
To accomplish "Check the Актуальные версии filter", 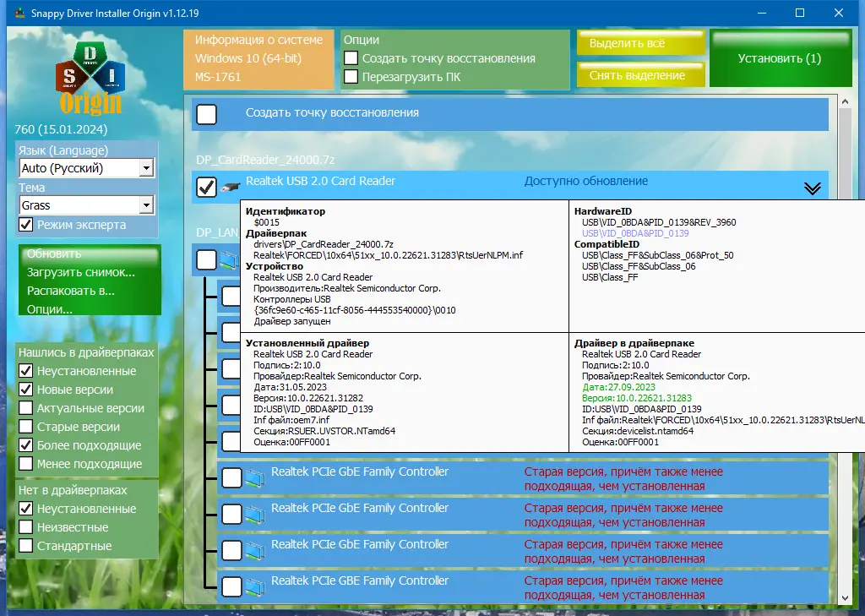I will point(26,408).
